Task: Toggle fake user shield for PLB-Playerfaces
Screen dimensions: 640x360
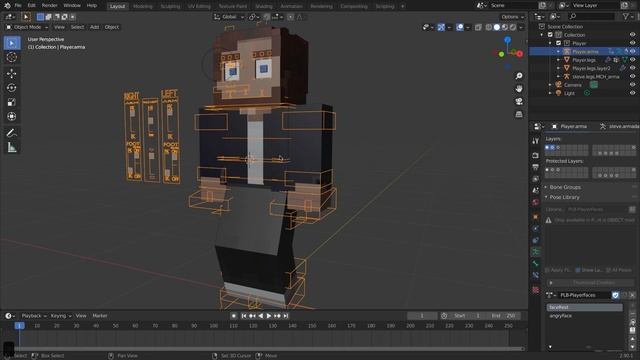Action: 616,295
